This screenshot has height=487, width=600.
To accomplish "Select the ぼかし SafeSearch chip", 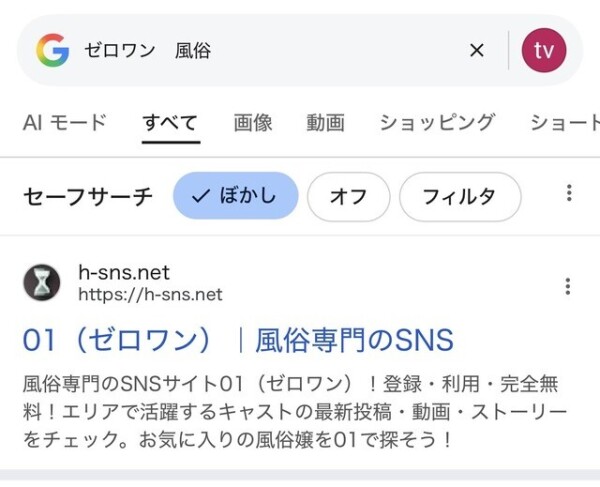I will click(236, 196).
